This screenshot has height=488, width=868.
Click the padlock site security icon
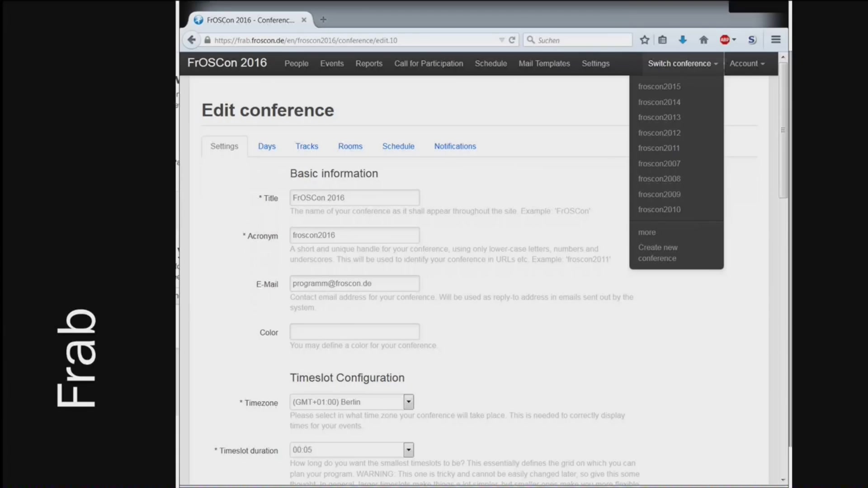pos(208,40)
